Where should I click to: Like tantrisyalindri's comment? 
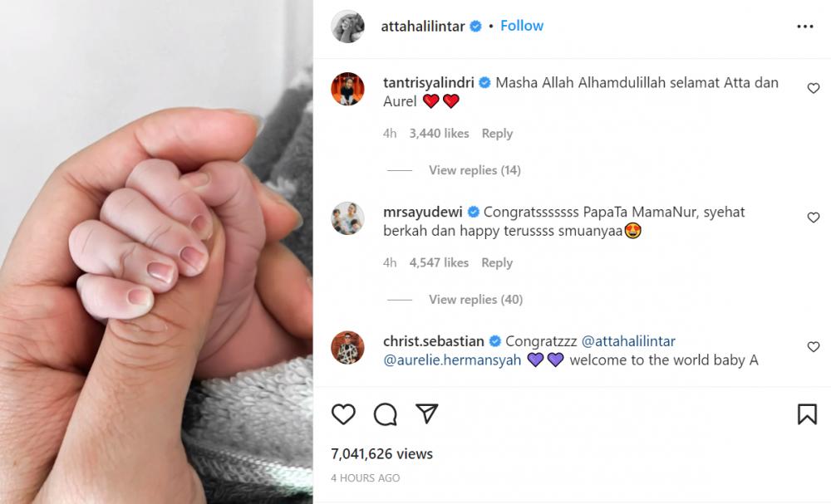tap(814, 88)
